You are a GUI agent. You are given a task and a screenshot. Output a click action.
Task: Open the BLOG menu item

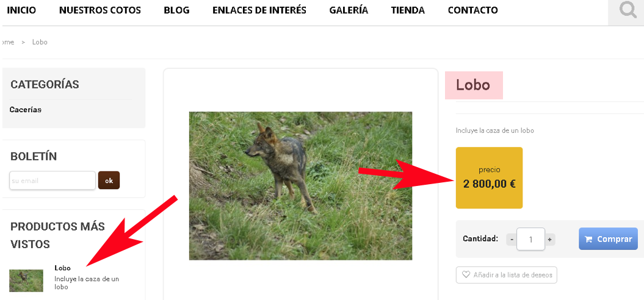click(x=176, y=10)
